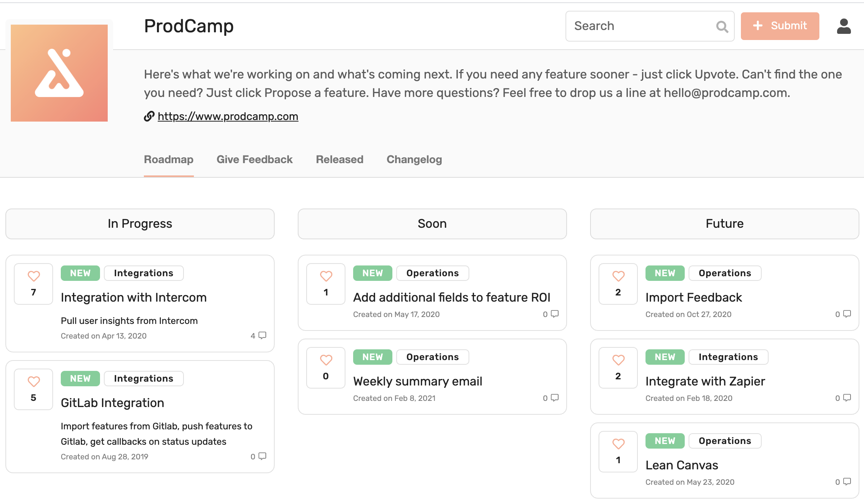Open search with the magnifying glass icon
864x504 pixels.
tap(722, 26)
